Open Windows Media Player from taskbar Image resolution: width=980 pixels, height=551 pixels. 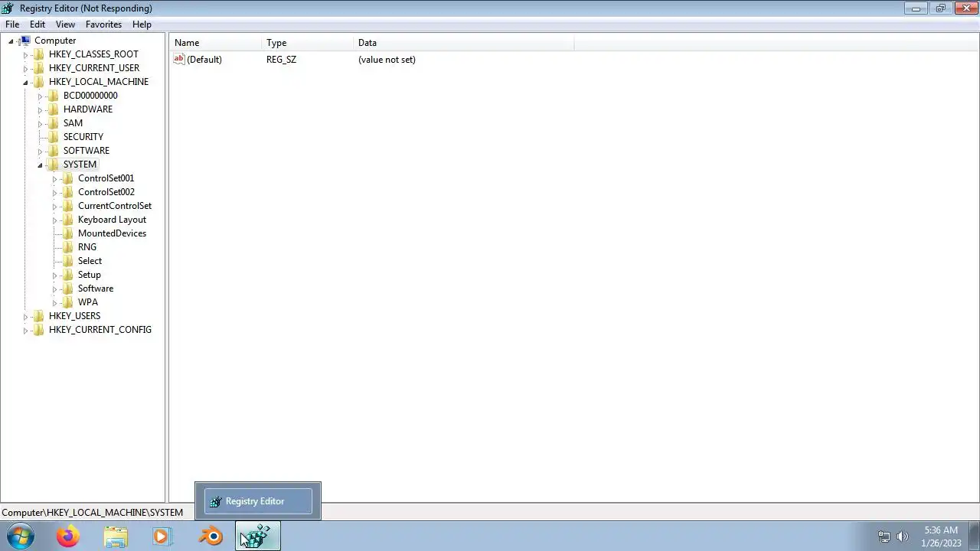click(162, 536)
